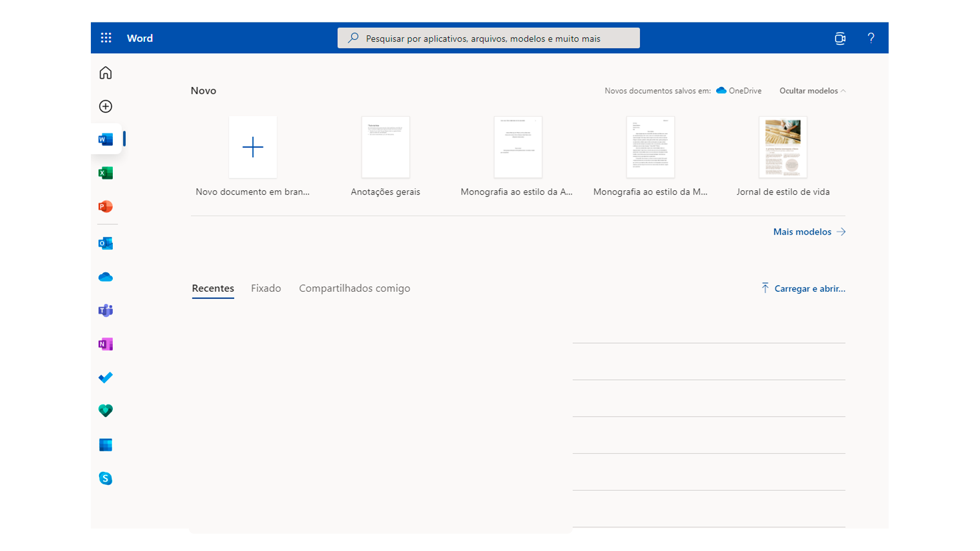Open OneDrive sidebar icon
Screen dimensions: 980x551
click(x=106, y=277)
